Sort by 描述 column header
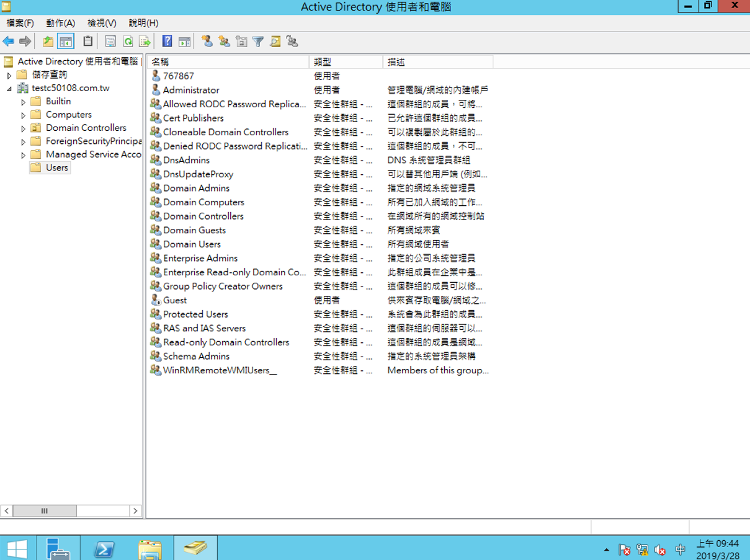 (x=438, y=62)
